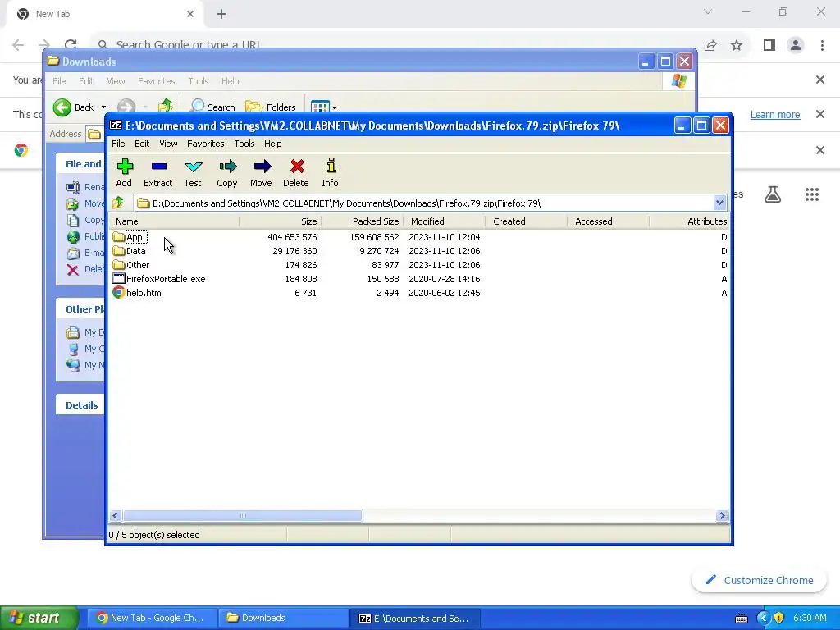Click Folders button in Downloads window
840x630 pixels.
coord(271,107)
